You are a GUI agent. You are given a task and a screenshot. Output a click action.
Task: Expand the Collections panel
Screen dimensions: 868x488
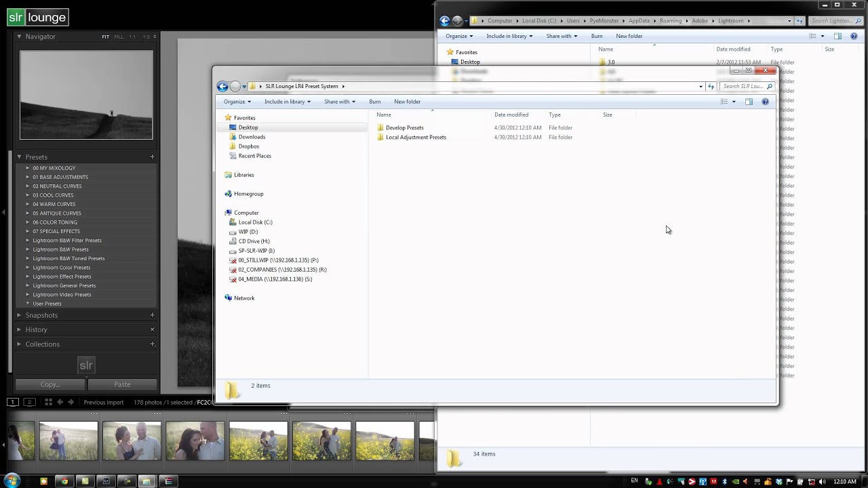point(19,344)
